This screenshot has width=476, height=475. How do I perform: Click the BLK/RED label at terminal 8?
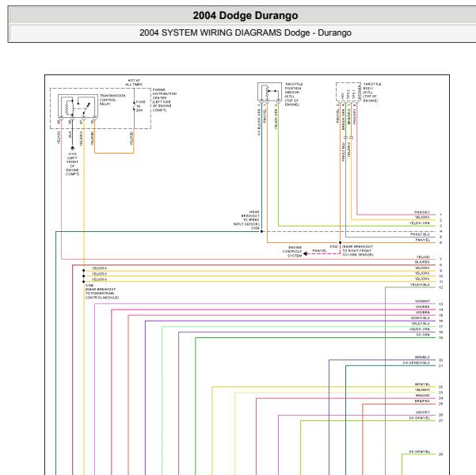coord(422,262)
